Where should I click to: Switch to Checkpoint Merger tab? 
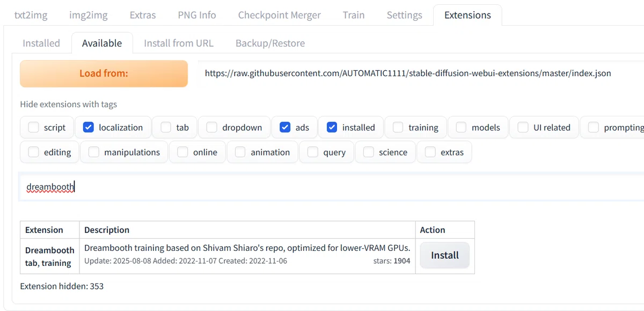click(x=280, y=15)
